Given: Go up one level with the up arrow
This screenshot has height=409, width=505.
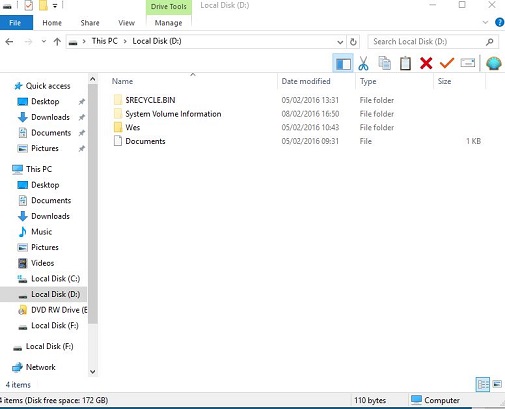Looking at the screenshot, I should tap(57, 42).
